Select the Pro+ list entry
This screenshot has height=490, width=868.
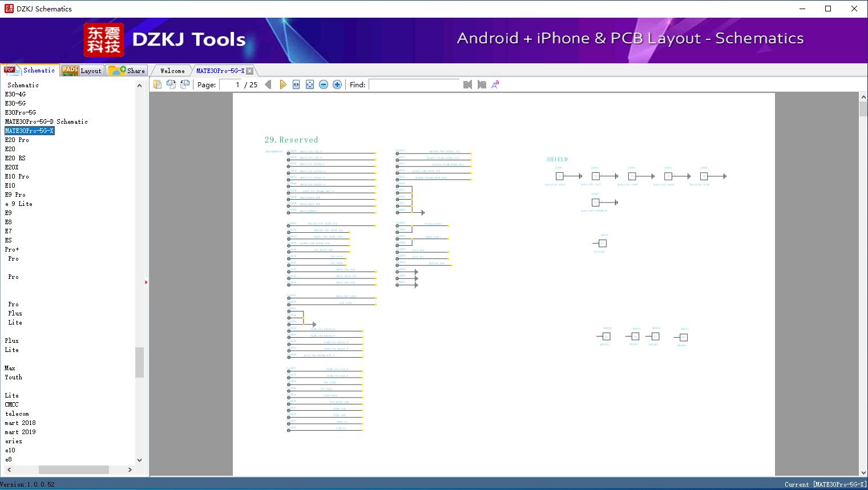12,249
